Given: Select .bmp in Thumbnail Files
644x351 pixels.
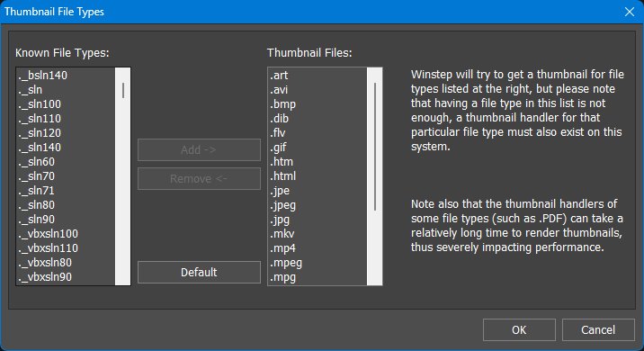Looking at the screenshot, I should coord(318,104).
